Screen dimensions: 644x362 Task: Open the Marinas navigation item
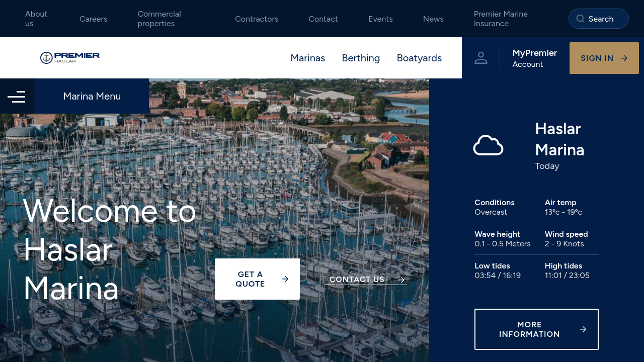[x=308, y=58]
